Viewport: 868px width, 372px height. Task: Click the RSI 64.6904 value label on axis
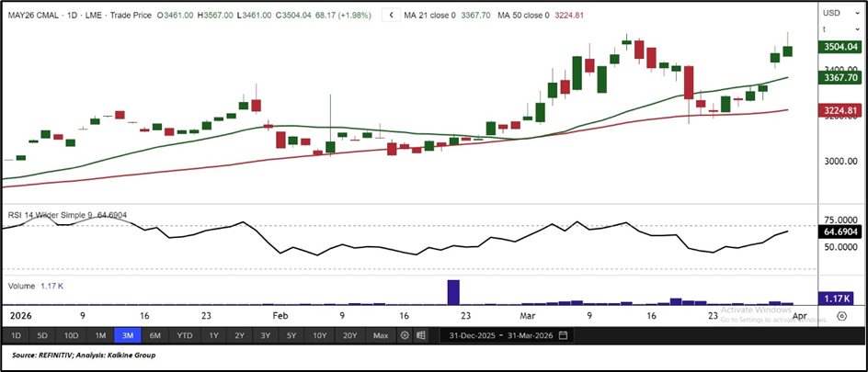[839, 232]
